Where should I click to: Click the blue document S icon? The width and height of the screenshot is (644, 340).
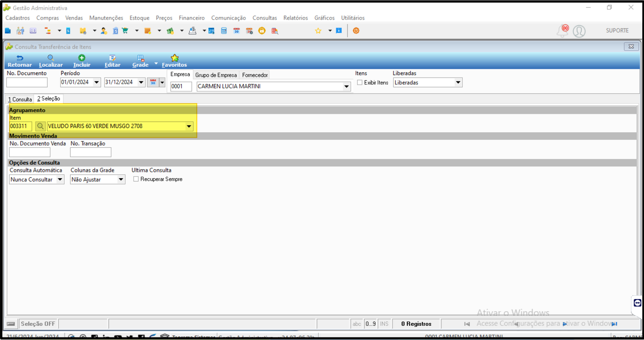pyautogui.click(x=68, y=31)
